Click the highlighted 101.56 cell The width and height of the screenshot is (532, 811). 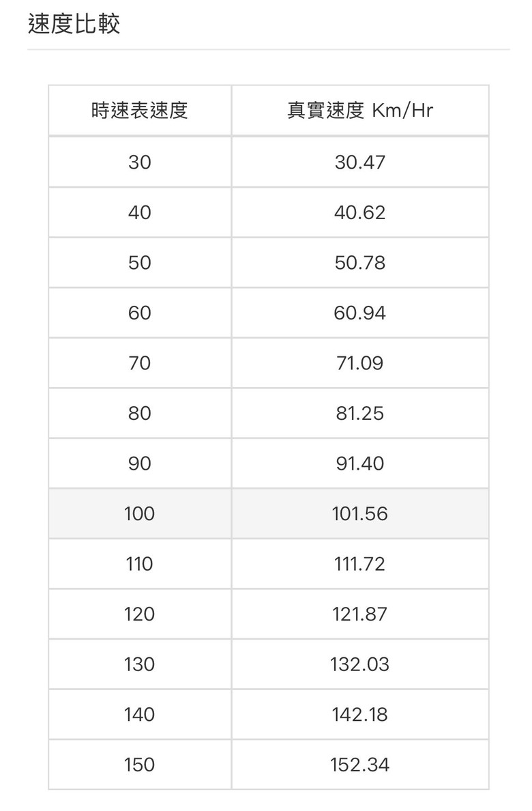click(360, 513)
